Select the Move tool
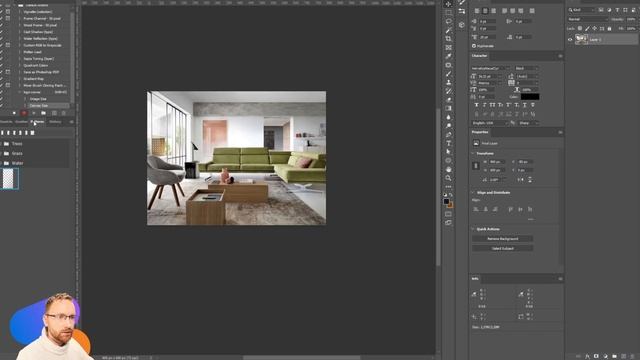Image resolution: width=640 pixels, height=360 pixels. pos(448,4)
